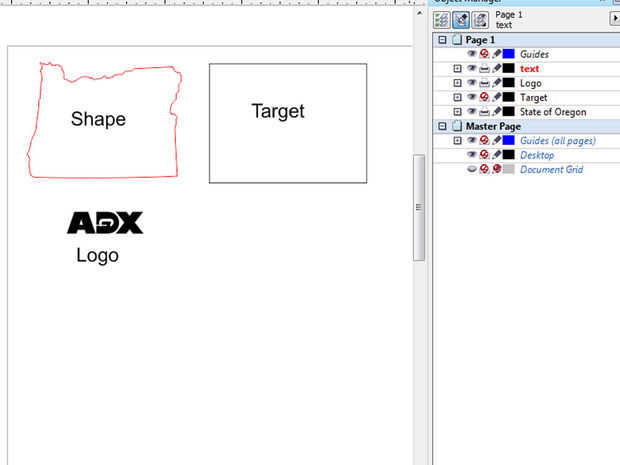Select the Desktop layer
The height and width of the screenshot is (465, 620).
(537, 155)
